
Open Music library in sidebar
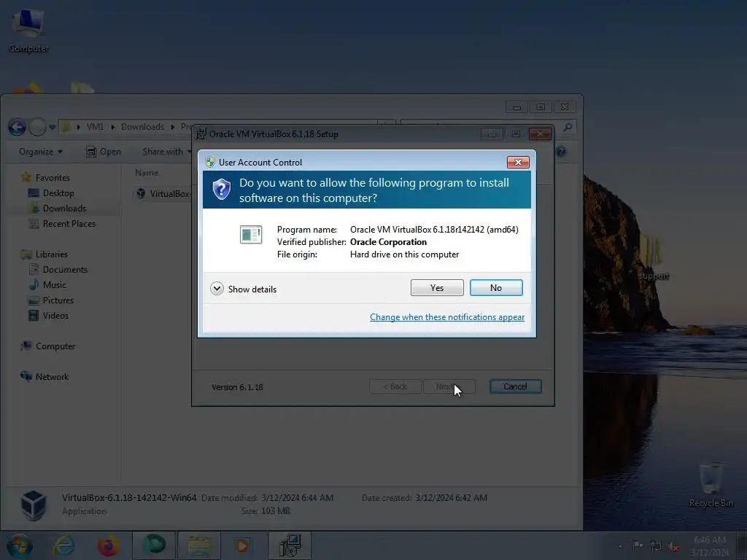[54, 285]
